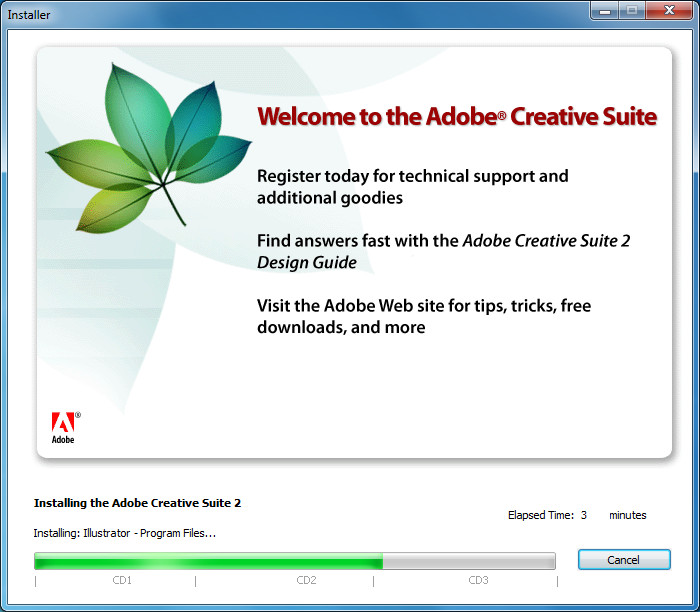
Task: Click the Adobe logo icon
Action: coord(65,428)
